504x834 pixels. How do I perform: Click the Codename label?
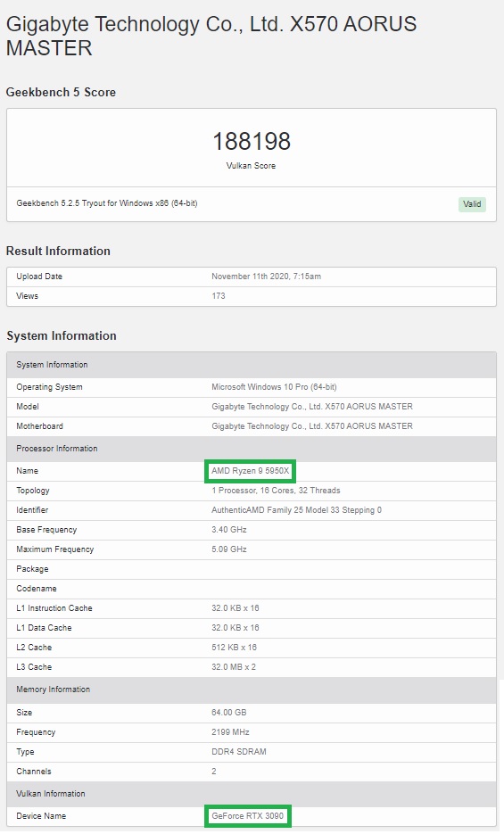pos(37,590)
